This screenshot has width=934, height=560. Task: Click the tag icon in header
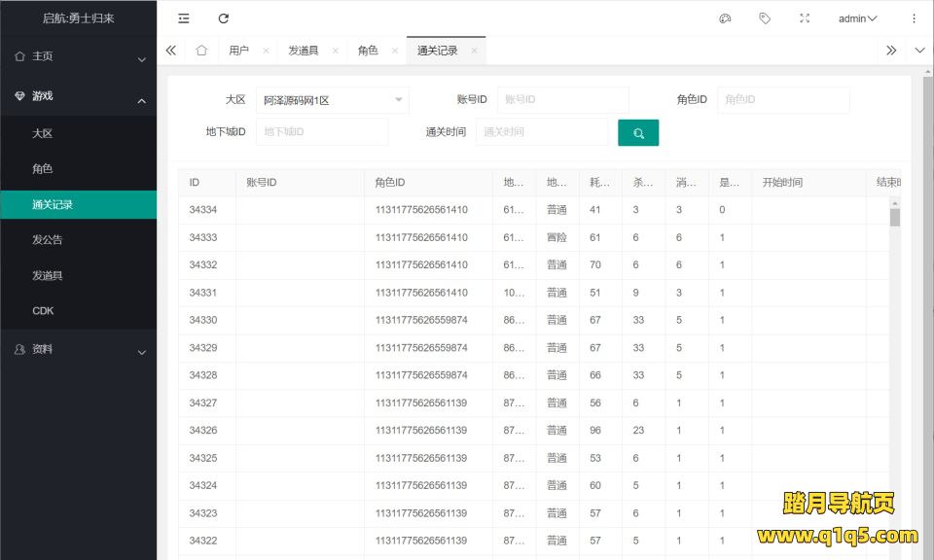click(765, 18)
